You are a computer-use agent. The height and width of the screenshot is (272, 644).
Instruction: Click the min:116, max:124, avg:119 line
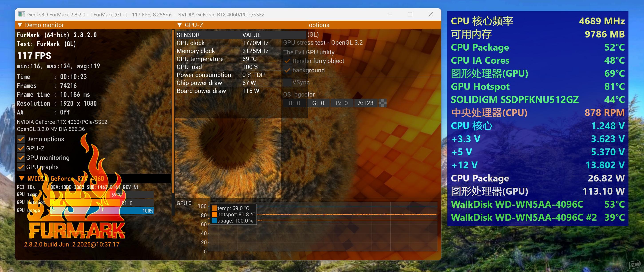coord(58,66)
